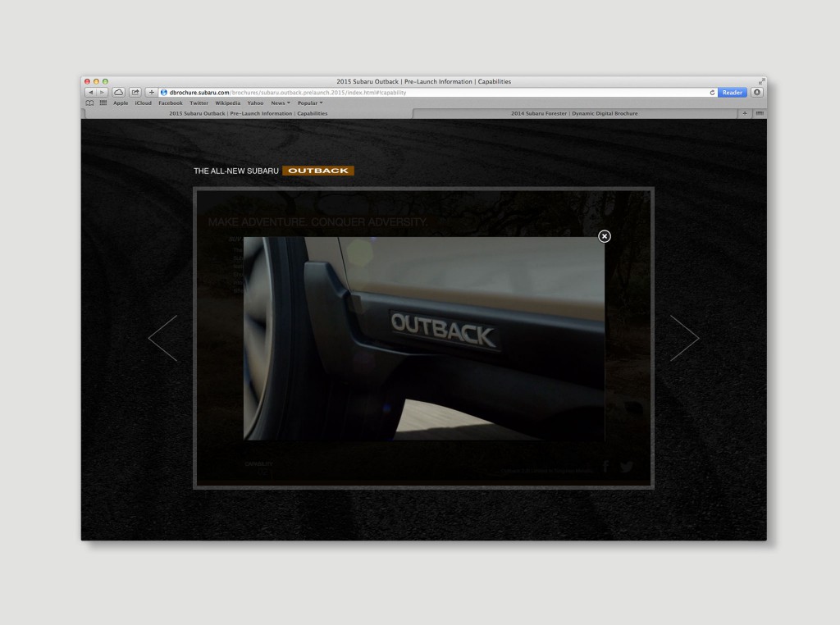Click the site globe icon in address bar
The height and width of the screenshot is (625, 840).
164,93
